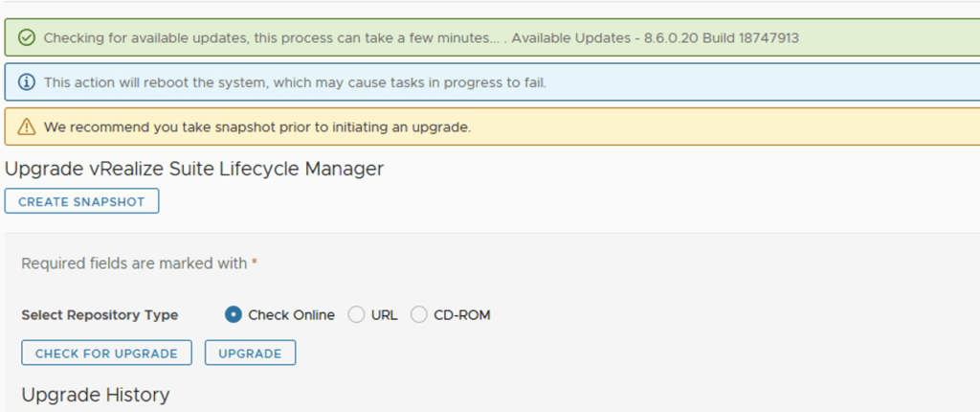
Task: Click the blue info circle icon
Action: tap(27, 82)
